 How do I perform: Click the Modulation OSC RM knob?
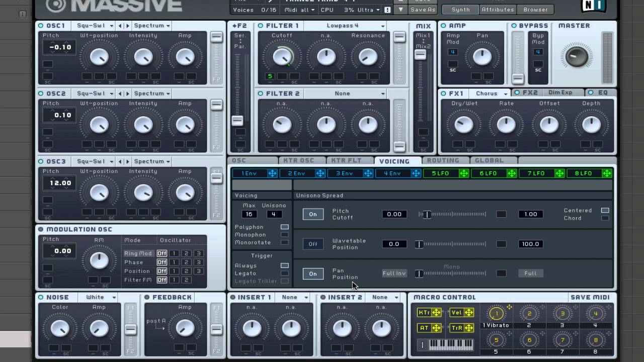(99, 260)
